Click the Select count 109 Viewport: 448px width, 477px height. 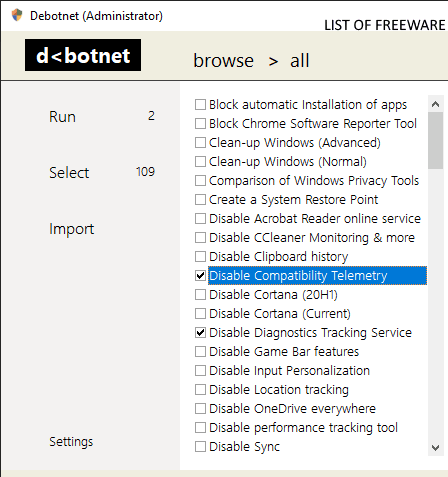[x=145, y=172]
